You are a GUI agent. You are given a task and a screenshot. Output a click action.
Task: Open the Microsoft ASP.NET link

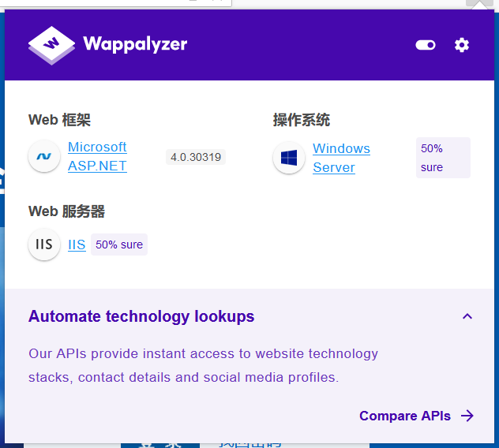point(97,156)
